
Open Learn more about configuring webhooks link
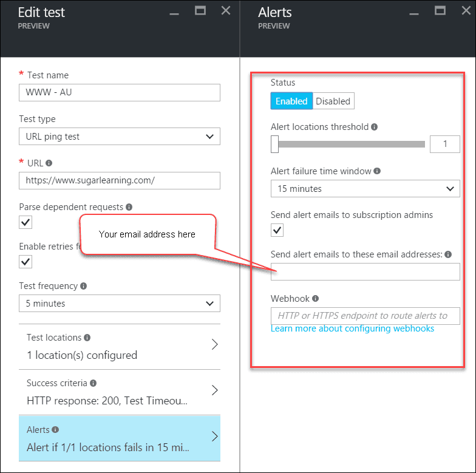[352, 328]
